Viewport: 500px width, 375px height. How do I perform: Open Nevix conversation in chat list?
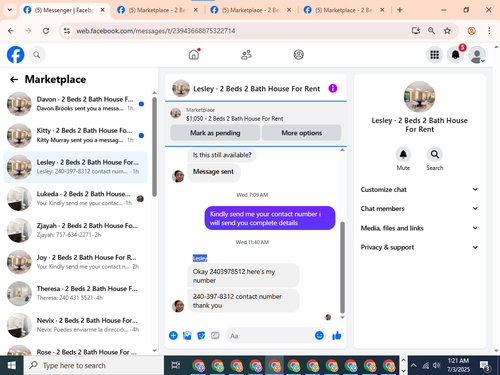[x=75, y=325]
